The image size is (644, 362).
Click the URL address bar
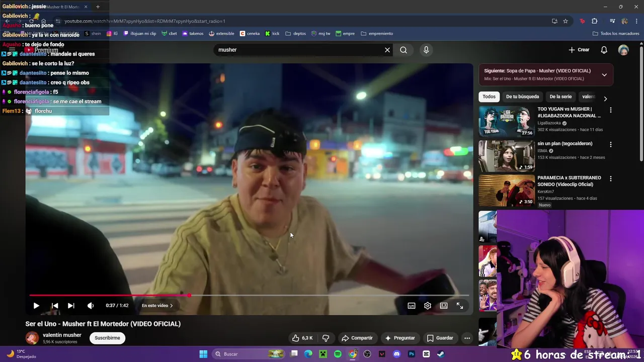pos(302,21)
